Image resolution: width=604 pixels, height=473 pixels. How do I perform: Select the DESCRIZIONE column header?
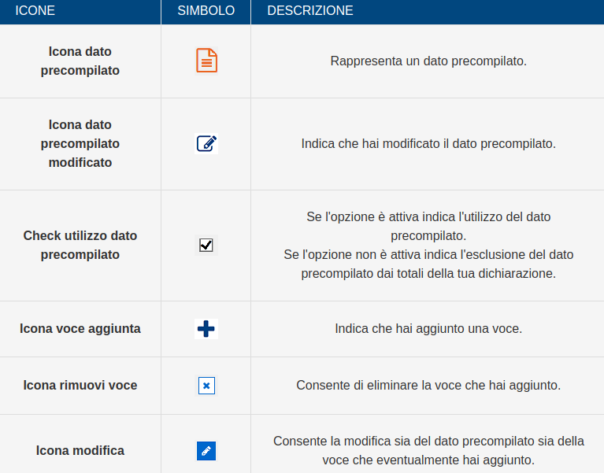tap(309, 11)
